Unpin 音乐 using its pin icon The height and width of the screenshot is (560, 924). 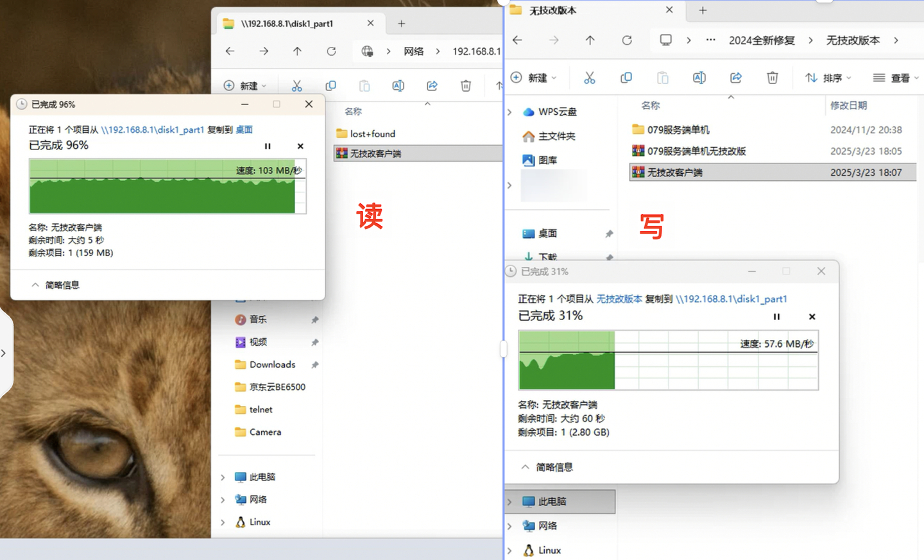tap(314, 319)
